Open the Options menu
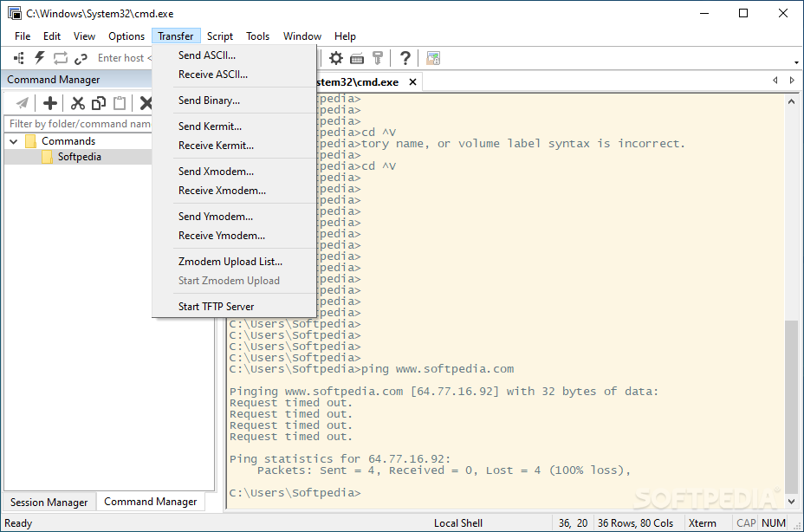 (x=126, y=36)
